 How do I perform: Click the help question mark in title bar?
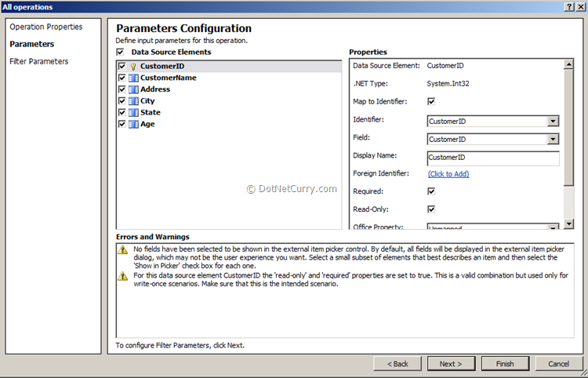pos(569,7)
